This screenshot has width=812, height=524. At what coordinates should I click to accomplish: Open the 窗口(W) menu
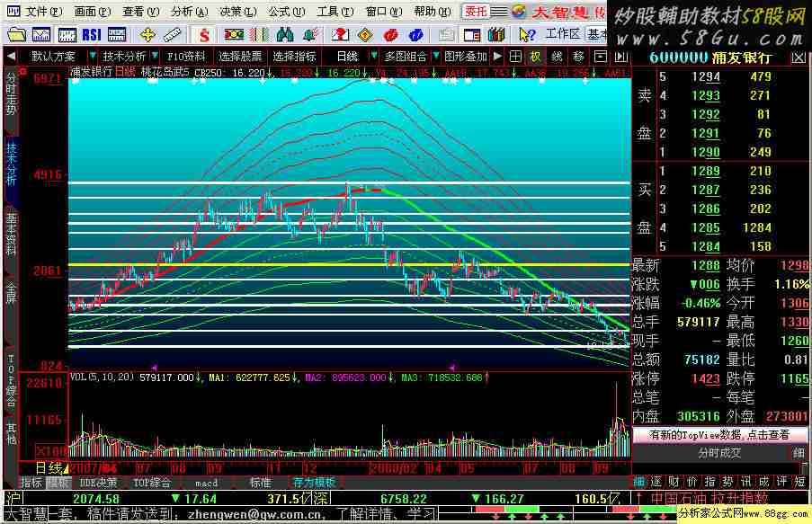pos(384,11)
